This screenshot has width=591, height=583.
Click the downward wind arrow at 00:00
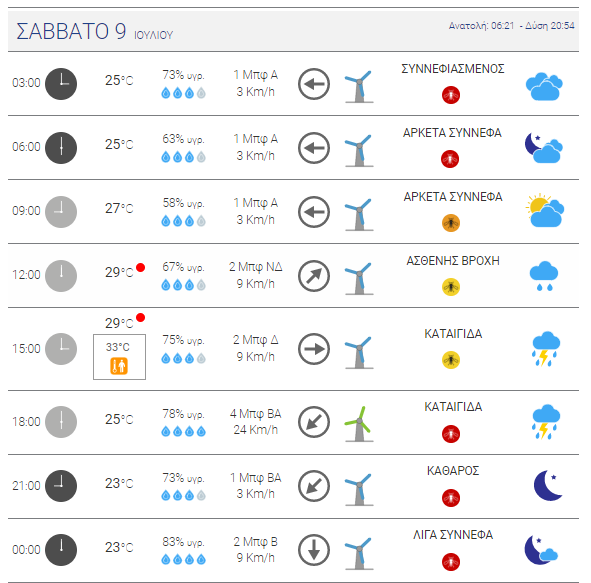point(314,550)
